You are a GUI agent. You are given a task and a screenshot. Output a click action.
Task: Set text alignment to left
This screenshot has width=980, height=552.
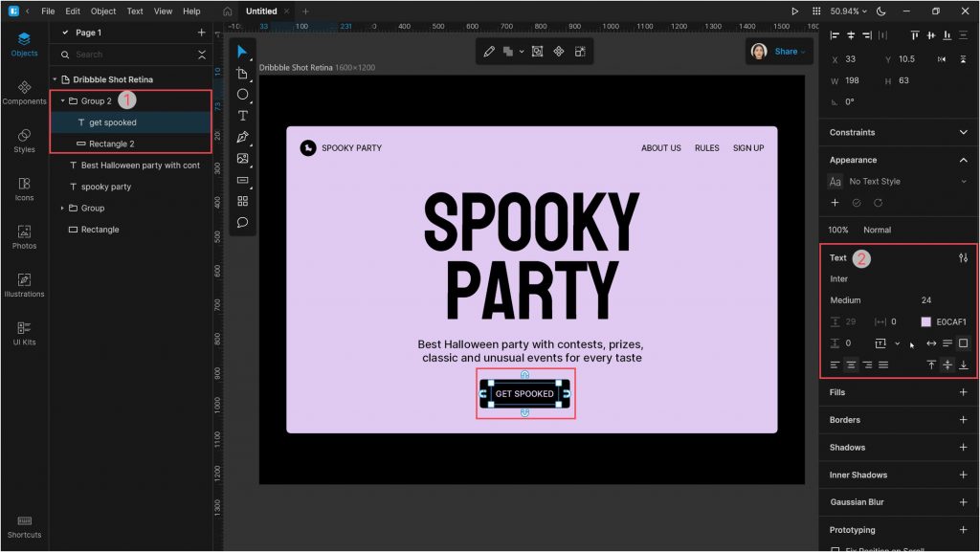[835, 364]
